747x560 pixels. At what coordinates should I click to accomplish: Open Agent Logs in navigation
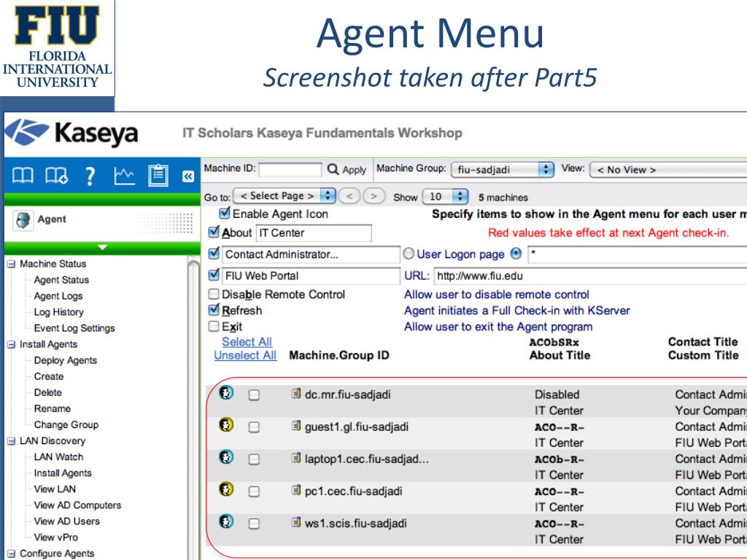coord(58,296)
